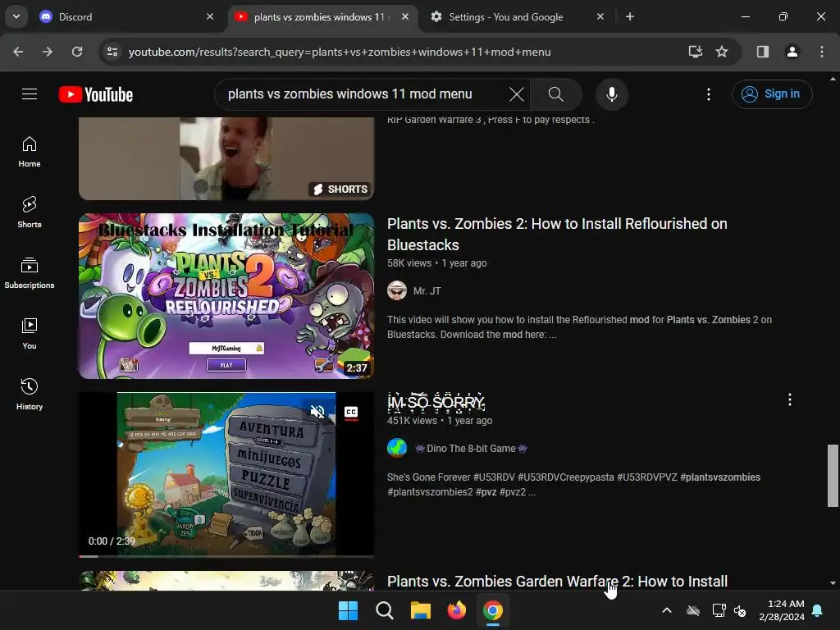Open the Reflourished Bluestacks video thumbnail
The height and width of the screenshot is (630, 840).
[x=226, y=295]
